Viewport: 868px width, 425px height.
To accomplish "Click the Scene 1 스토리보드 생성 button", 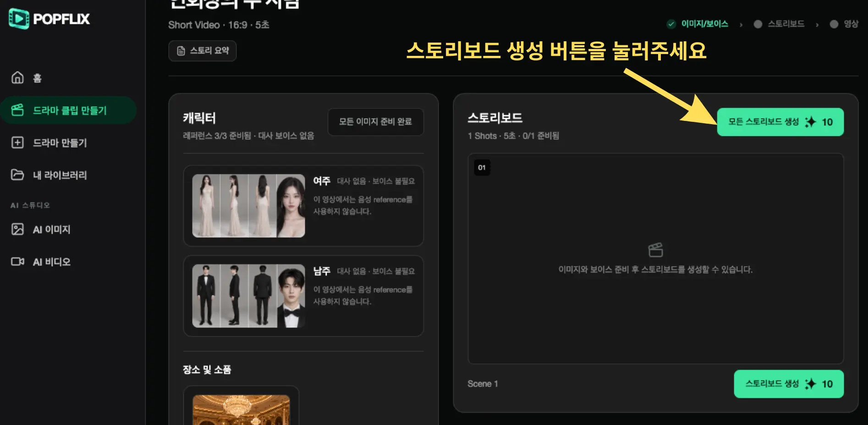I will point(789,384).
